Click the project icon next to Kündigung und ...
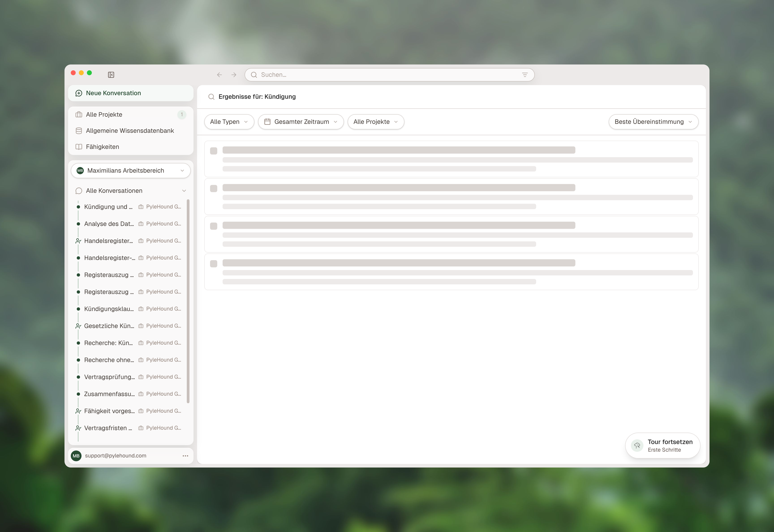The image size is (774, 532). click(141, 207)
